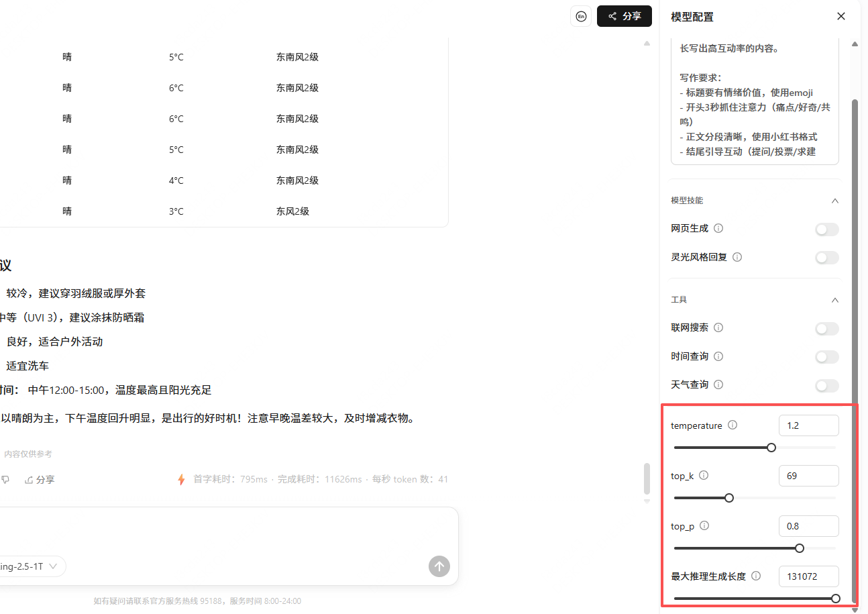Click the black 分享 button at top
This screenshot has width=868, height=614.
click(x=624, y=16)
